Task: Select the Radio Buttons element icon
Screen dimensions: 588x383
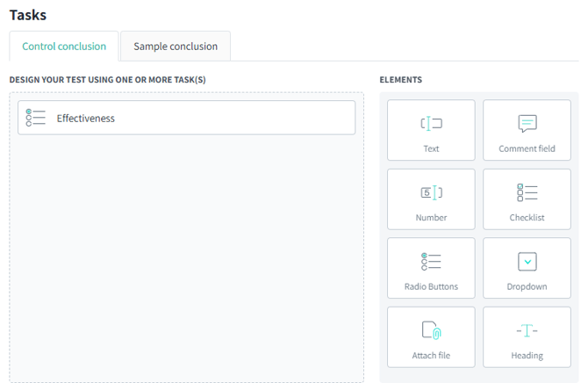Action: pos(431,261)
